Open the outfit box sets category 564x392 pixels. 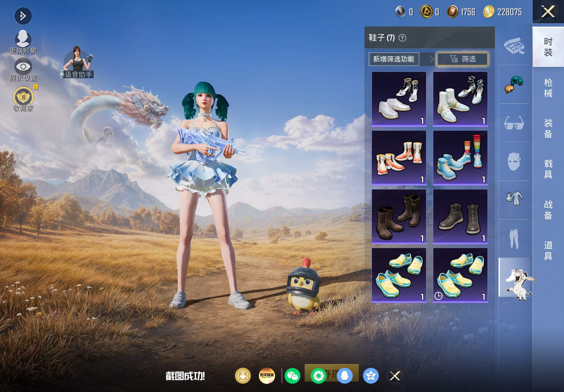(x=514, y=46)
